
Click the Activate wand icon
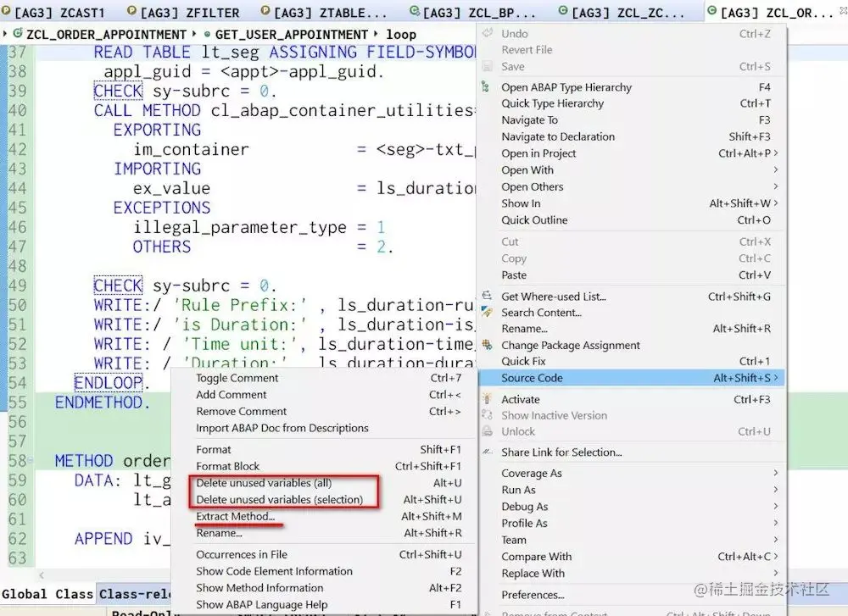pos(487,399)
